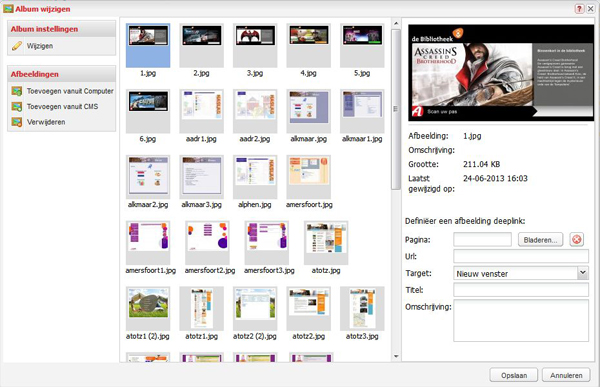Click the Verwijderen image icon

click(17, 122)
